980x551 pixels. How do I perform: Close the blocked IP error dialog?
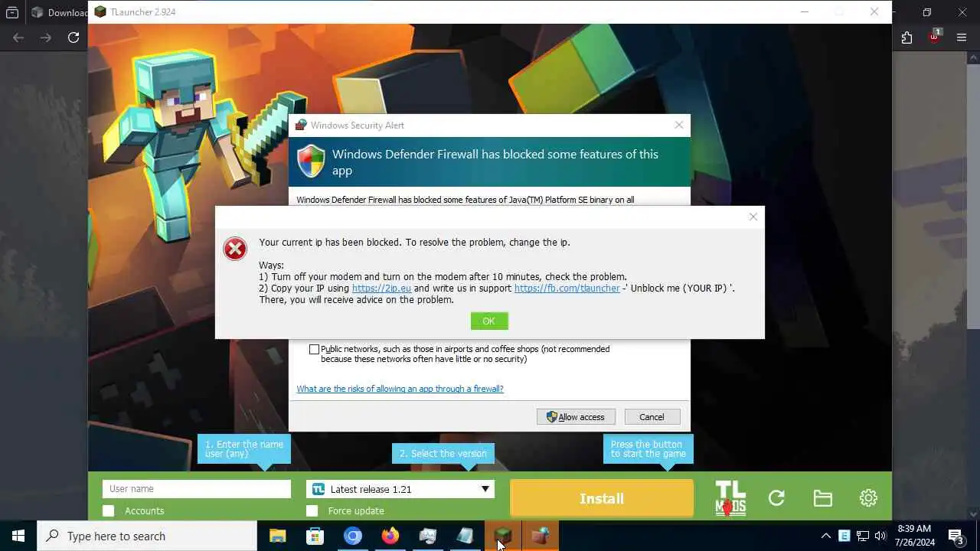click(753, 217)
